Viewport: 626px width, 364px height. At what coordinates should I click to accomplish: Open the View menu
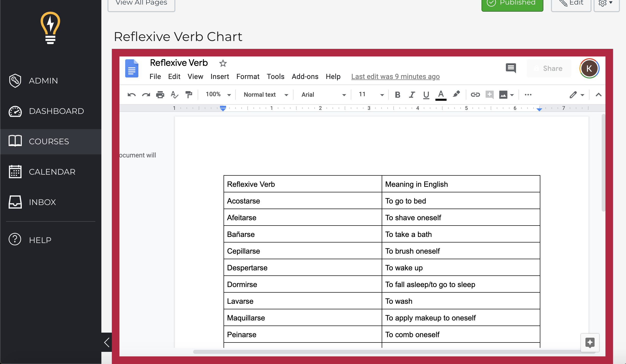point(195,76)
